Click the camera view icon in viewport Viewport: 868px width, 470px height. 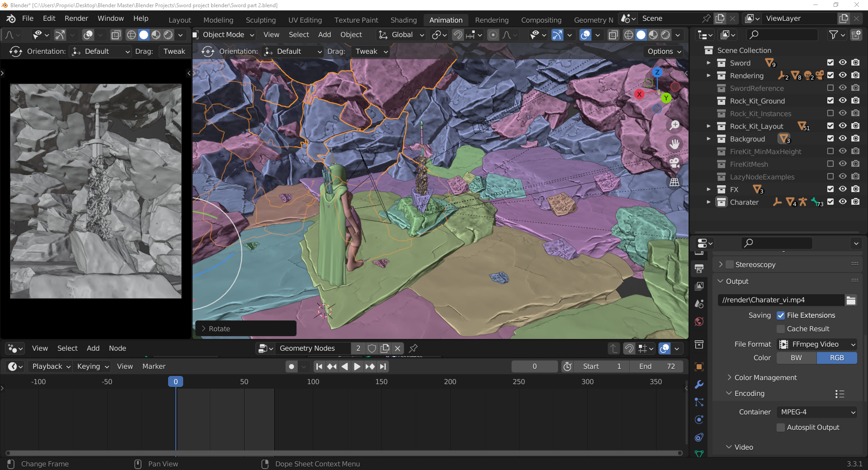(675, 163)
